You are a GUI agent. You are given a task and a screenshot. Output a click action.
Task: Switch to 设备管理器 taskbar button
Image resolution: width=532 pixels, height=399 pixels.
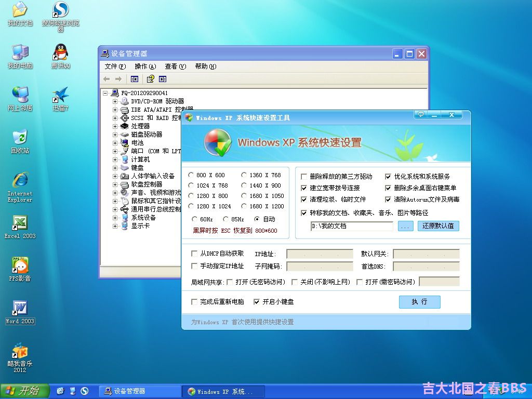pyautogui.click(x=140, y=391)
